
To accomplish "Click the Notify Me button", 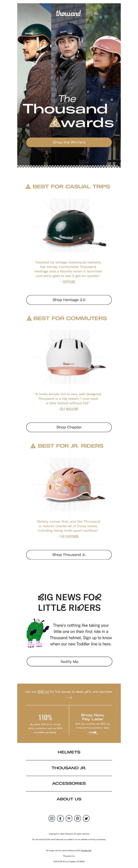I will pyautogui.click(x=69, y=661).
